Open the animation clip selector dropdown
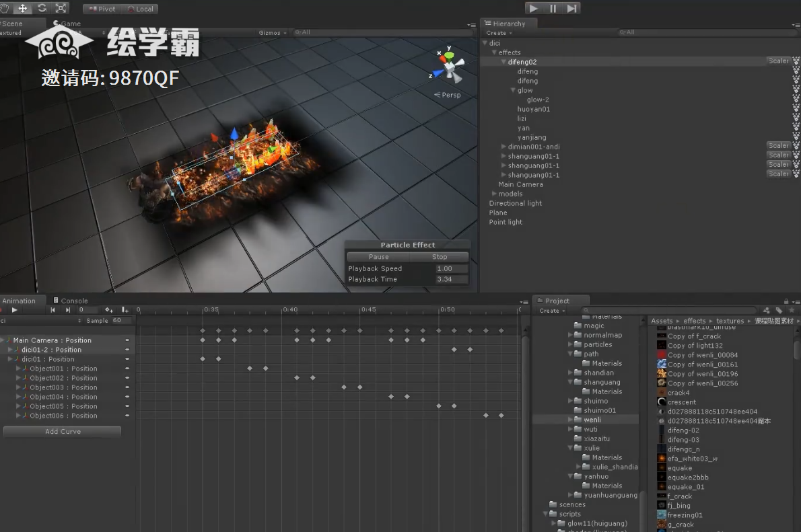Image resolution: width=801 pixels, height=532 pixels. click(41, 321)
